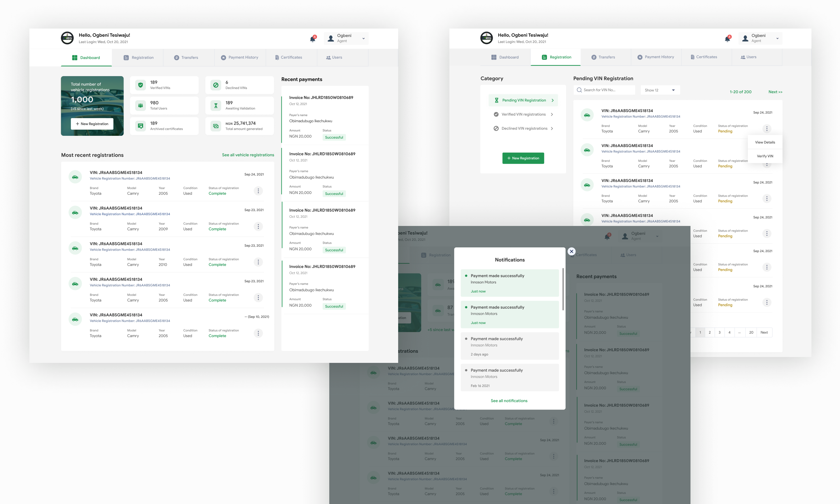The image size is (840, 504).
Task: Click Declined VINs icon card
Action: (x=239, y=85)
